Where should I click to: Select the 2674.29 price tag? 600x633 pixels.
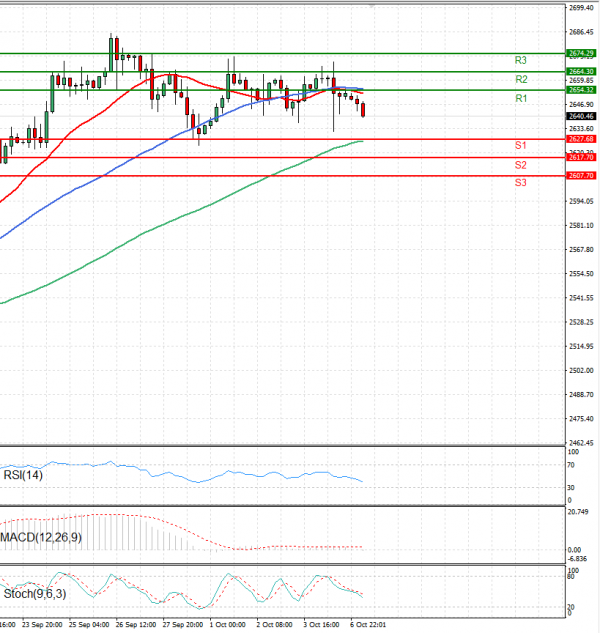click(581, 53)
